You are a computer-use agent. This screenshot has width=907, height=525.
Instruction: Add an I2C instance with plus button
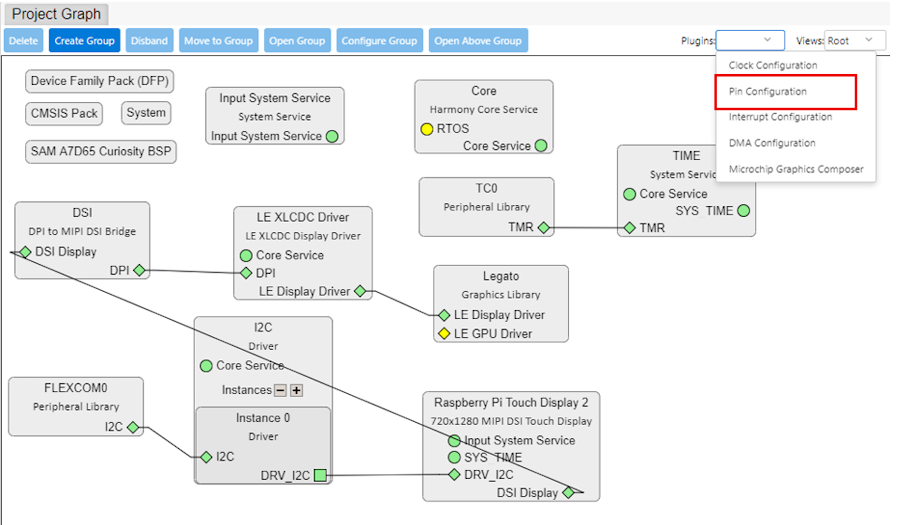pos(297,390)
